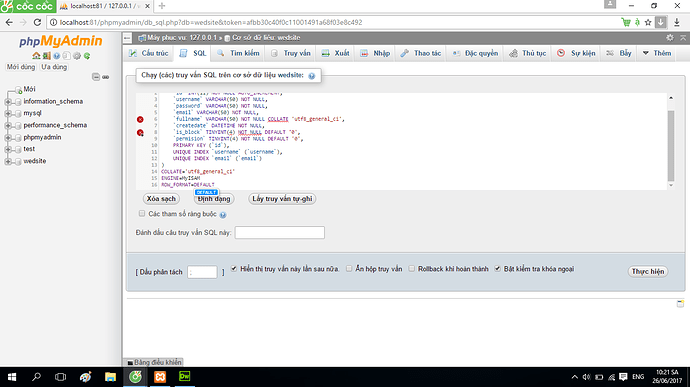This screenshot has width=690, height=387.
Task: Open the Bẫy triggers tab
Action: (x=619, y=53)
